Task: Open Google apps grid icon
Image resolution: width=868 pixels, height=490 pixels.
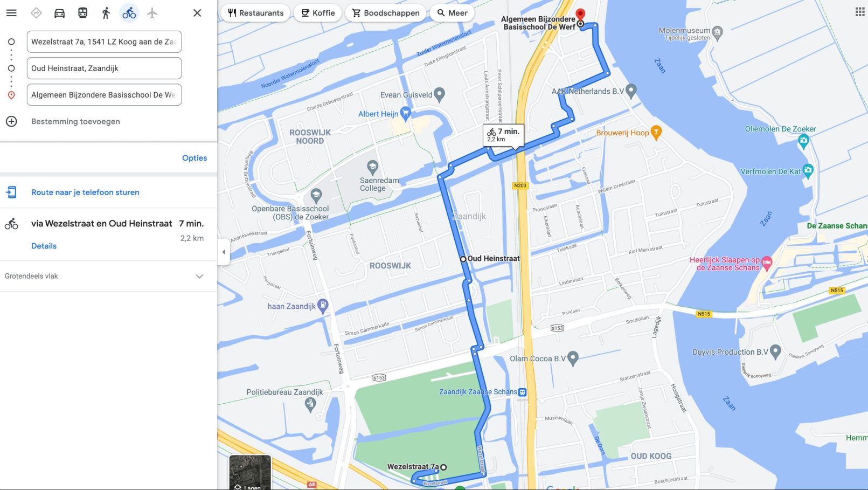Action: pyautogui.click(x=860, y=12)
